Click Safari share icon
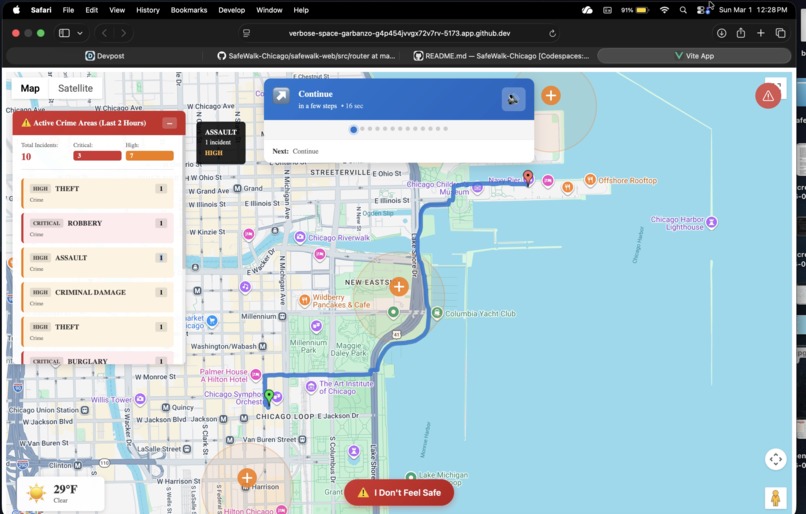This screenshot has width=806, height=514. (x=741, y=33)
